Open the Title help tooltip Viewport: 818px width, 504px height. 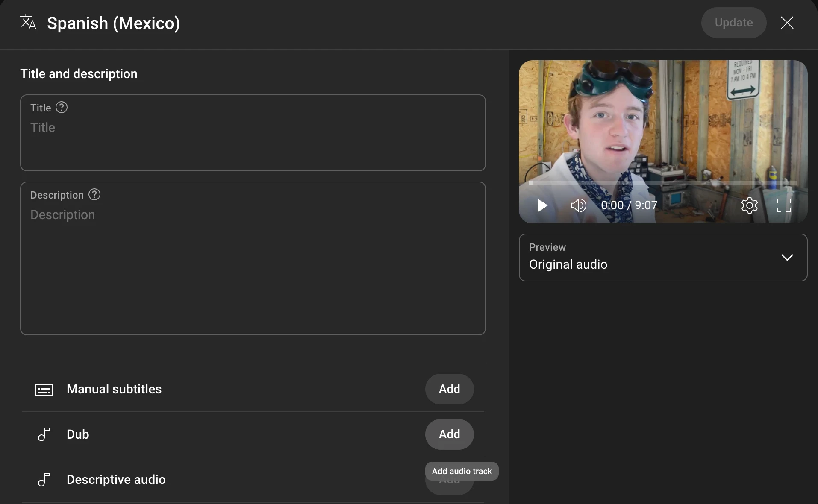(x=61, y=107)
